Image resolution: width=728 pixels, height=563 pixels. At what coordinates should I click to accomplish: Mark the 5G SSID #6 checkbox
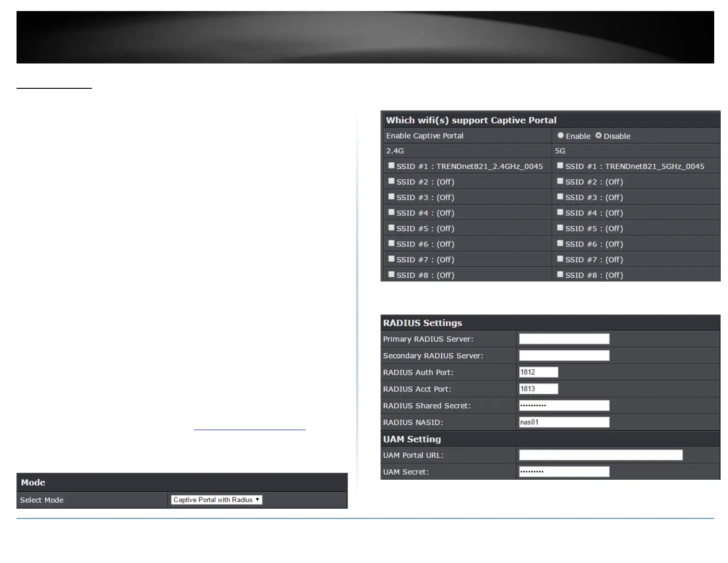[560, 243]
